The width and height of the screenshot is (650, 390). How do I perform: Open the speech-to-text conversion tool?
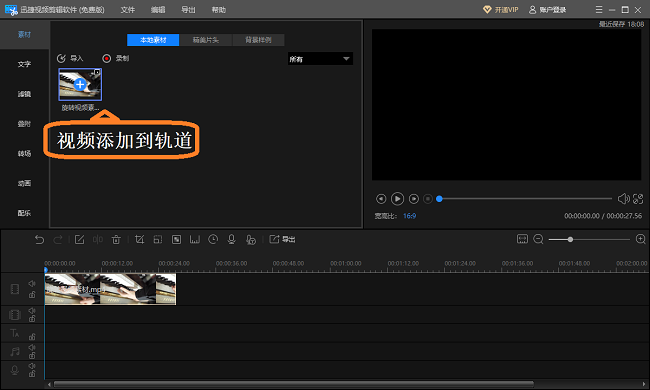click(250, 240)
